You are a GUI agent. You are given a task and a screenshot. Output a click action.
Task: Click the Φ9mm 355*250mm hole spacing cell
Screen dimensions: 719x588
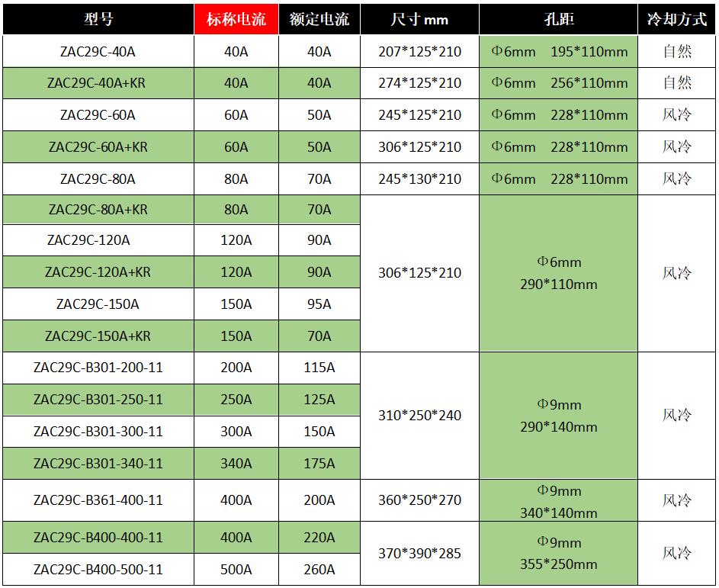559,554
